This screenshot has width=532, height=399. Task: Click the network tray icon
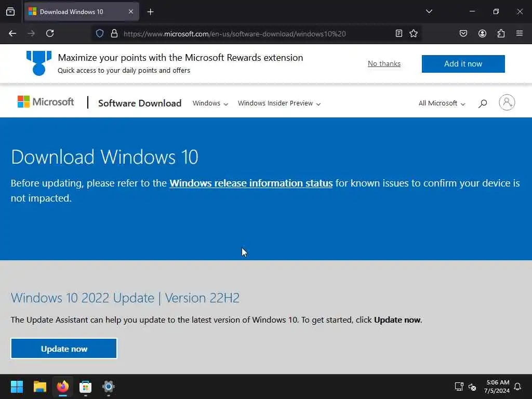pyautogui.click(x=459, y=387)
